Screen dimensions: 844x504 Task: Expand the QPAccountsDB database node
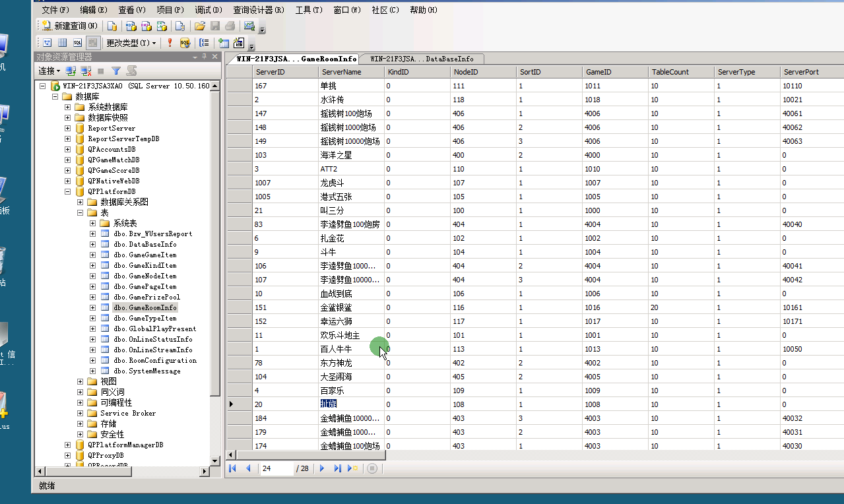[x=67, y=149]
